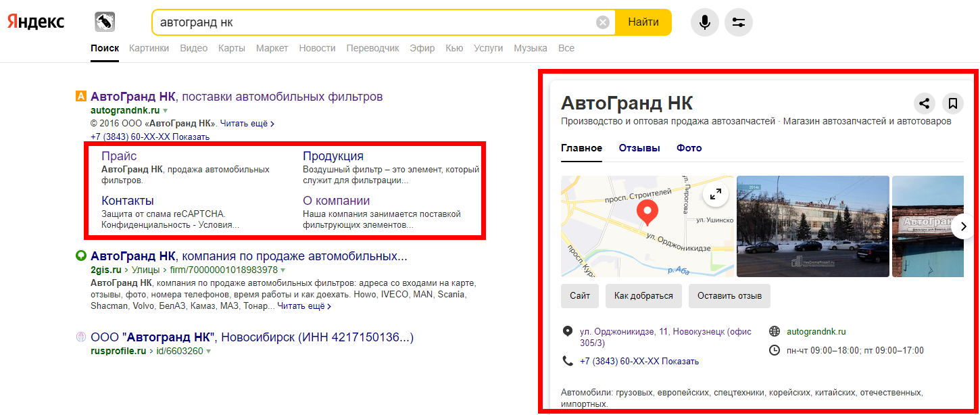Viewport: 980px width, 415px height.
Task: Click the orange ad favicon of autograndnk
Action: [x=80, y=96]
